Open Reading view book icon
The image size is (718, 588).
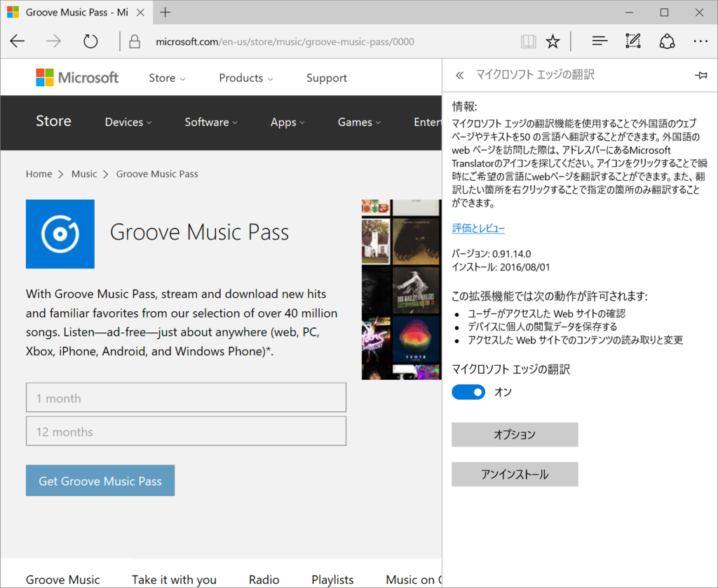click(529, 41)
